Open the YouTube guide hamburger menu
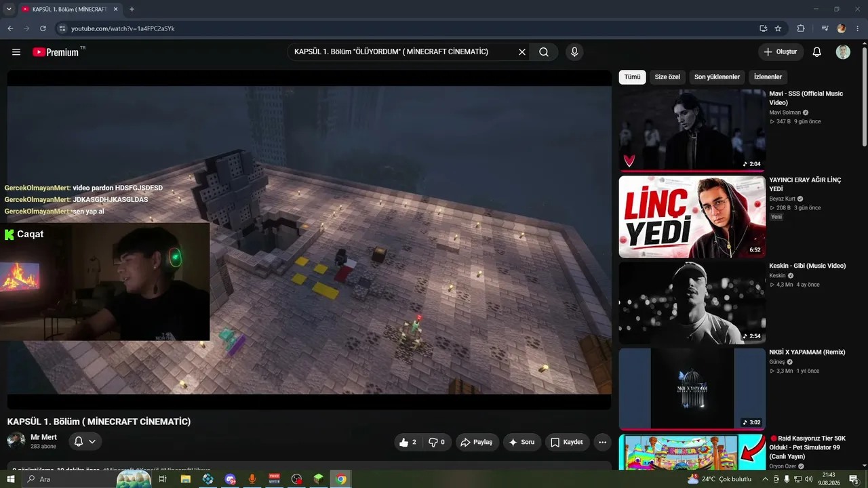868x488 pixels. (x=16, y=52)
